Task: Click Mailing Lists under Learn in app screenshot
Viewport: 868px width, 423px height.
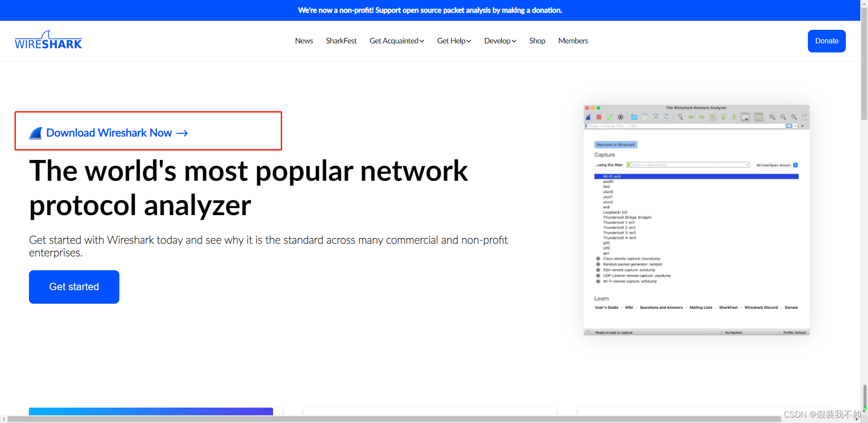Action: click(701, 307)
